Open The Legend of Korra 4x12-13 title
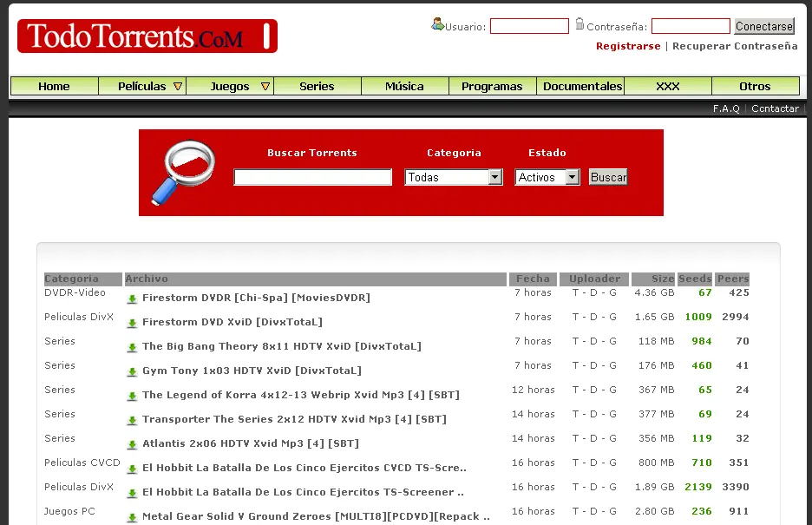812x525 pixels. pyautogui.click(x=301, y=395)
